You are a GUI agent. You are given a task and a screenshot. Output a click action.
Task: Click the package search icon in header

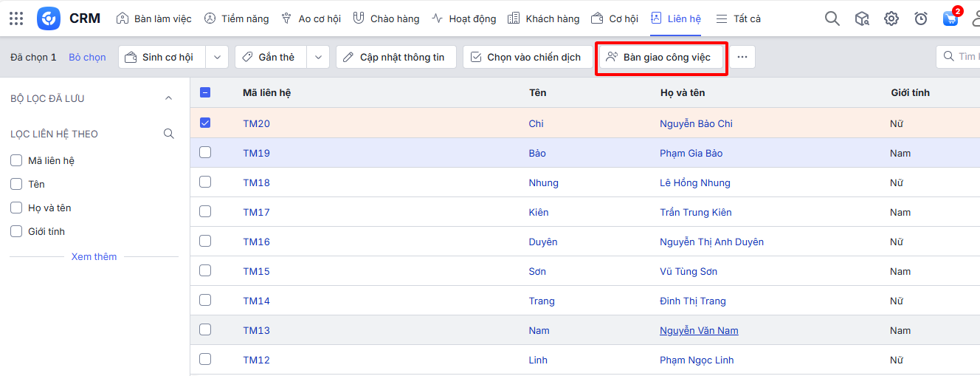click(x=862, y=18)
